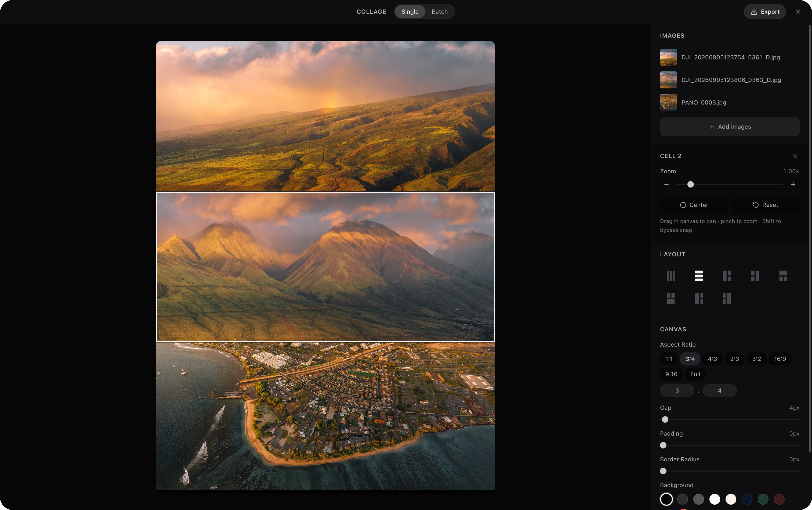
Task: Click the side panel vertical scrollbar
Action: pyautogui.click(x=810, y=238)
